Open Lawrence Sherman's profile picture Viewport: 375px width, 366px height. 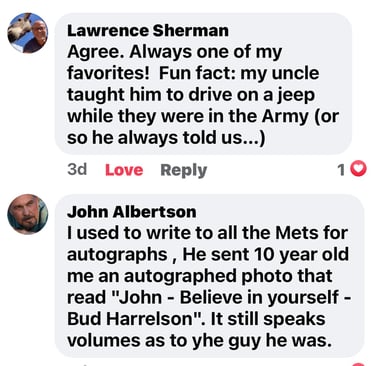coord(28,33)
